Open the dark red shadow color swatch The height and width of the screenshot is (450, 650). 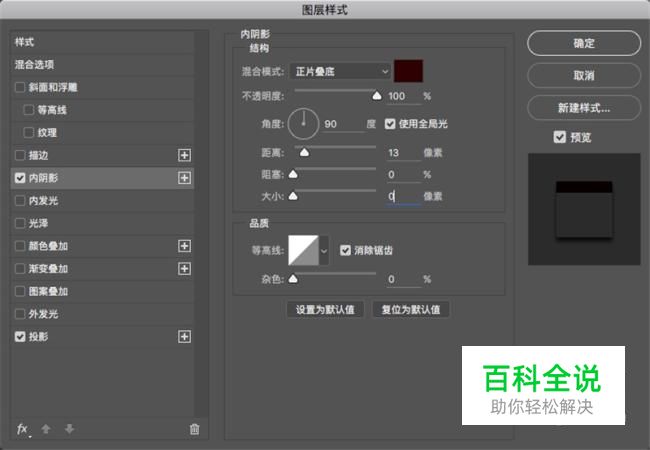(408, 71)
